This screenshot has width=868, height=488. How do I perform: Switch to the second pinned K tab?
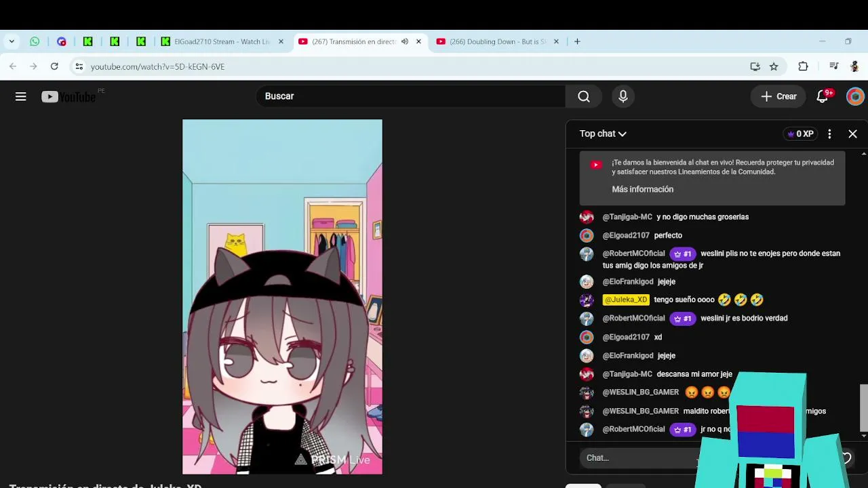(x=115, y=41)
